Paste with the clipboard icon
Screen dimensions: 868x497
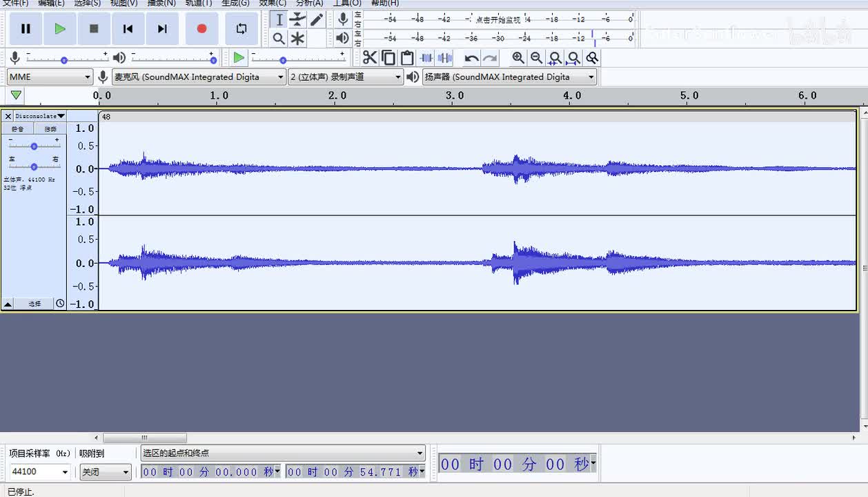pyautogui.click(x=407, y=58)
